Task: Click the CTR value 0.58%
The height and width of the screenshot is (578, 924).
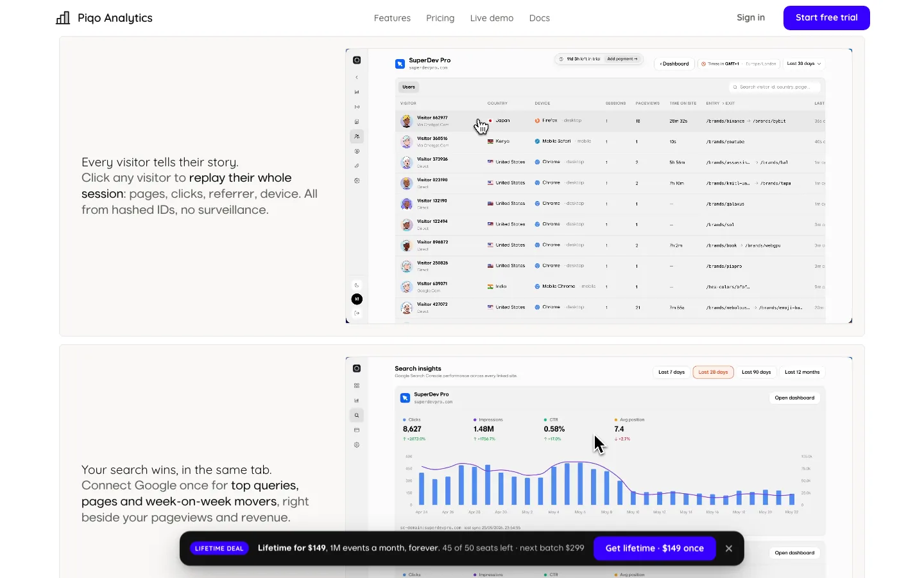Action: [x=554, y=429]
